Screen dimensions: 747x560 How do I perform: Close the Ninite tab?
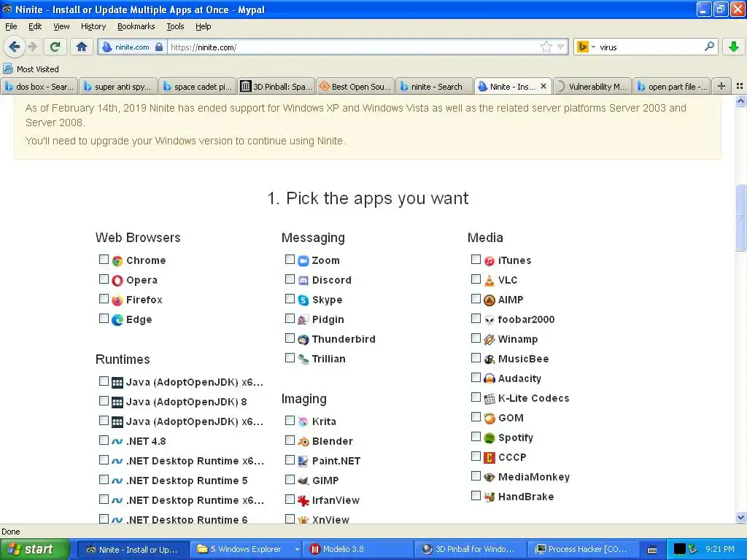pos(543,86)
